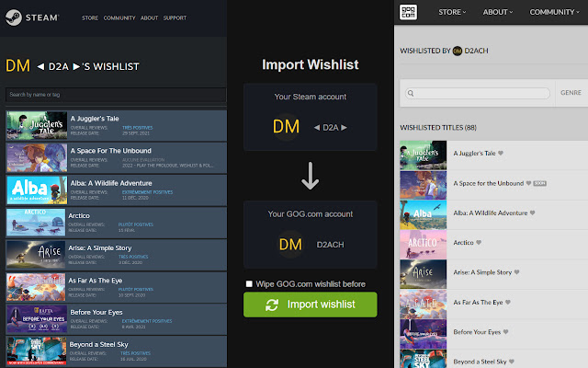588x368 pixels.
Task: Open A Juggler's Tale title on Steam
Action: (x=95, y=119)
